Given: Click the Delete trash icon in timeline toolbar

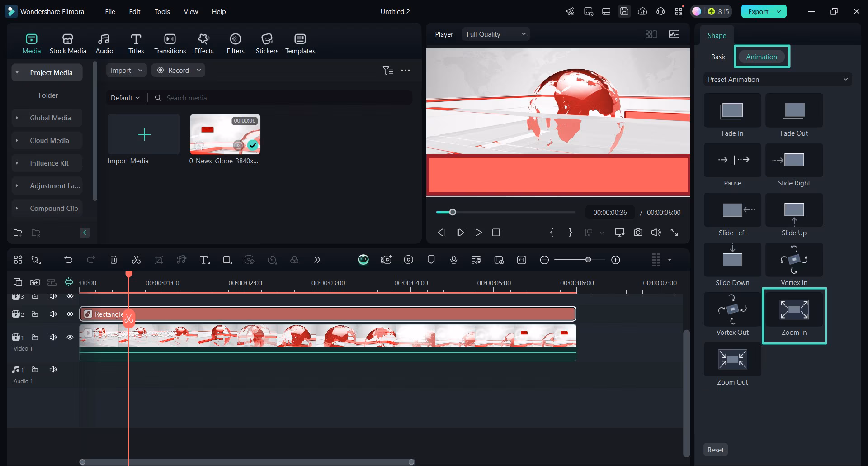Looking at the screenshot, I should click(113, 260).
